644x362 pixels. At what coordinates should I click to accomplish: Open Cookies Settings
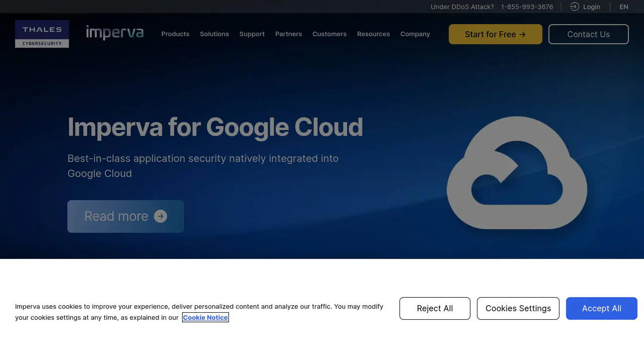[518, 308]
